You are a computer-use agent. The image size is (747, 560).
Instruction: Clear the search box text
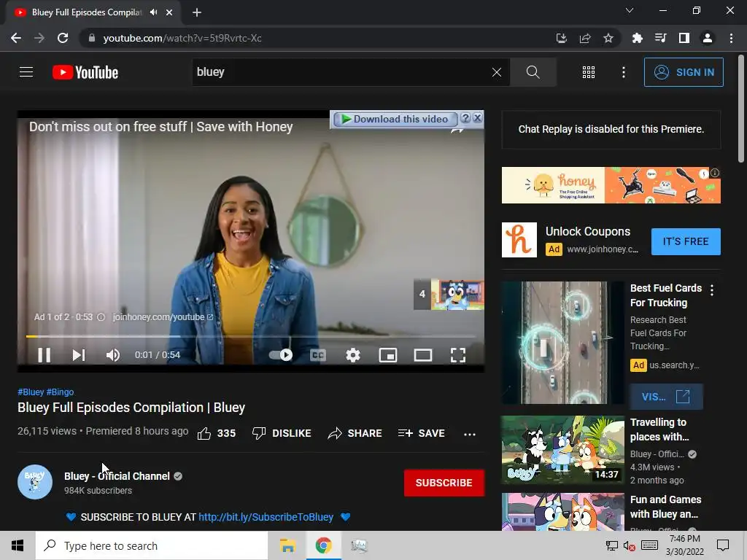[496, 72]
